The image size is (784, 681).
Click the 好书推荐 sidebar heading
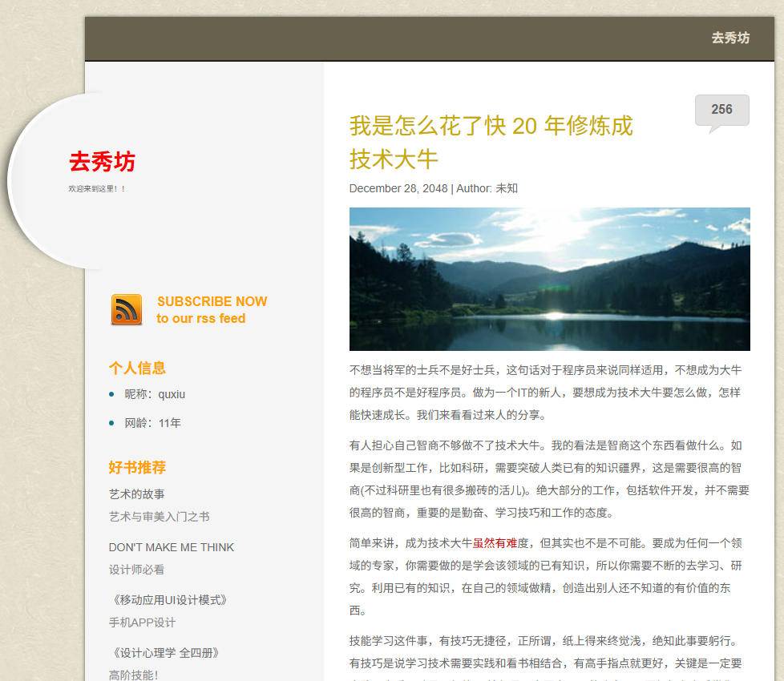(x=137, y=468)
